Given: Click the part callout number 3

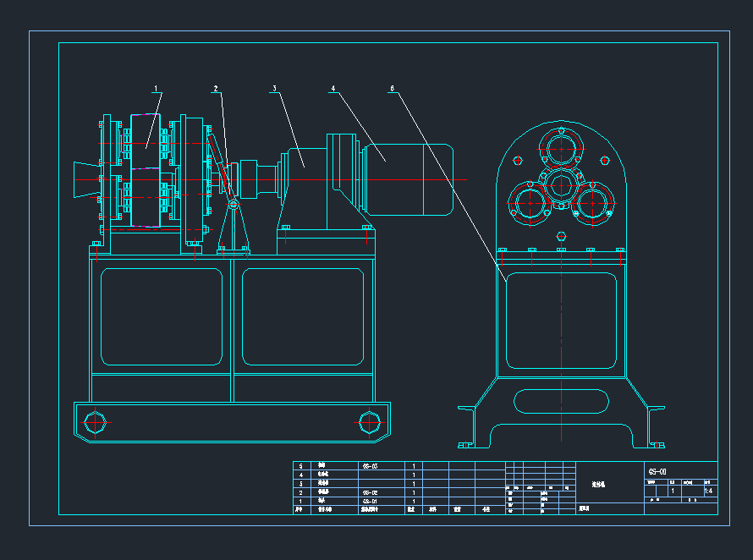Looking at the screenshot, I should click(x=274, y=88).
